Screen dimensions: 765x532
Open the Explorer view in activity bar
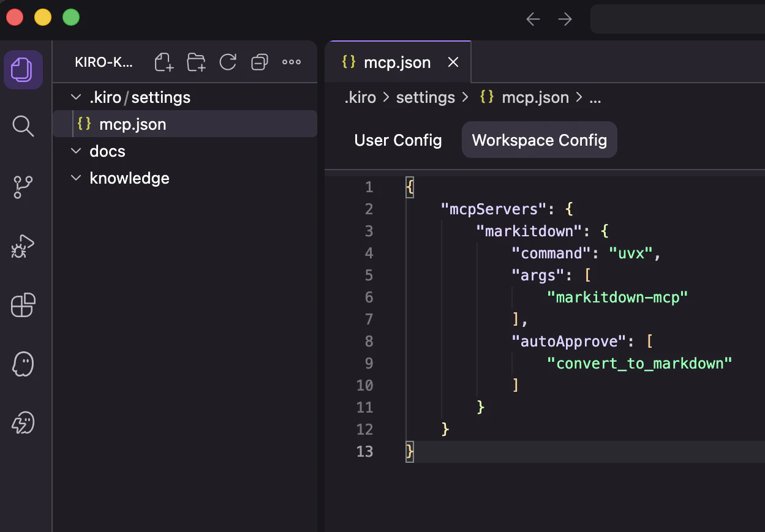pos(23,69)
